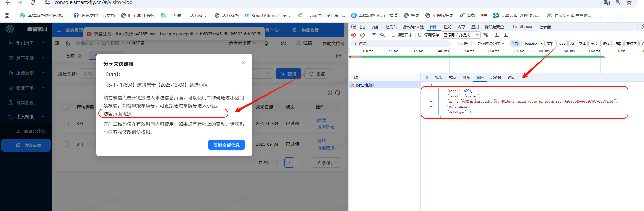Viewport: 644px width, 211px height.
Task: Collapse the 出入权限 sidebar menu
Action: click(26, 116)
